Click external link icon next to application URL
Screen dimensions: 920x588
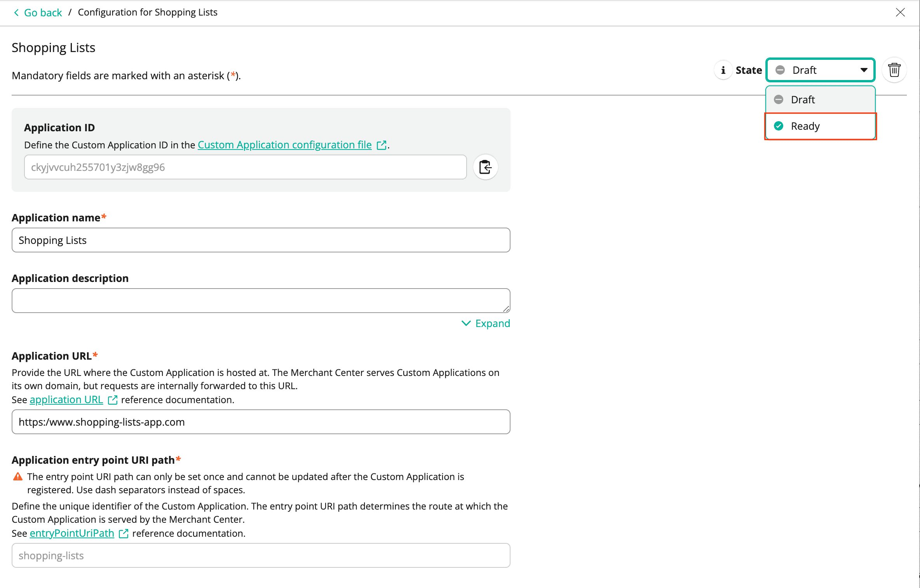click(113, 400)
